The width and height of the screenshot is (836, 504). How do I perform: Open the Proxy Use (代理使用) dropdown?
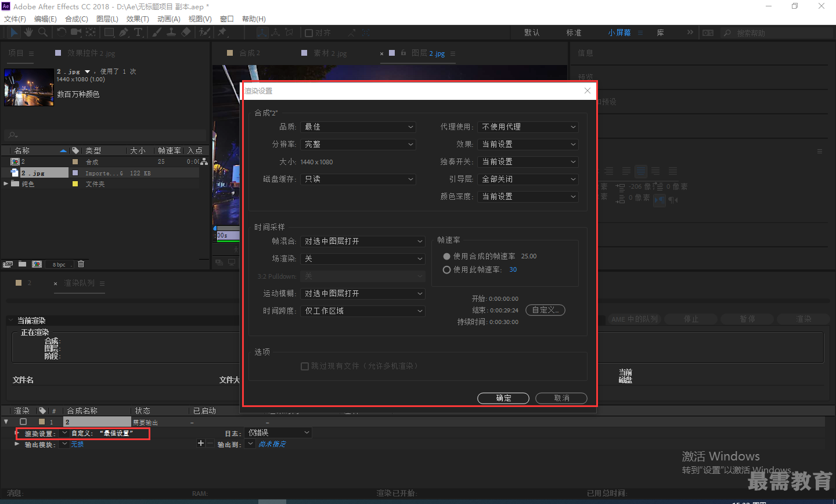coord(528,127)
